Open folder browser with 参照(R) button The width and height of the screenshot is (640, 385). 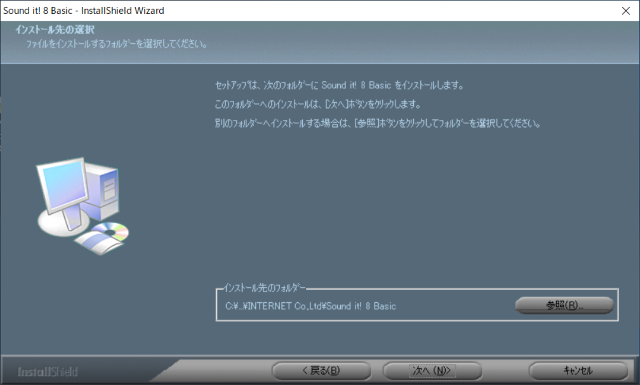tap(564, 305)
